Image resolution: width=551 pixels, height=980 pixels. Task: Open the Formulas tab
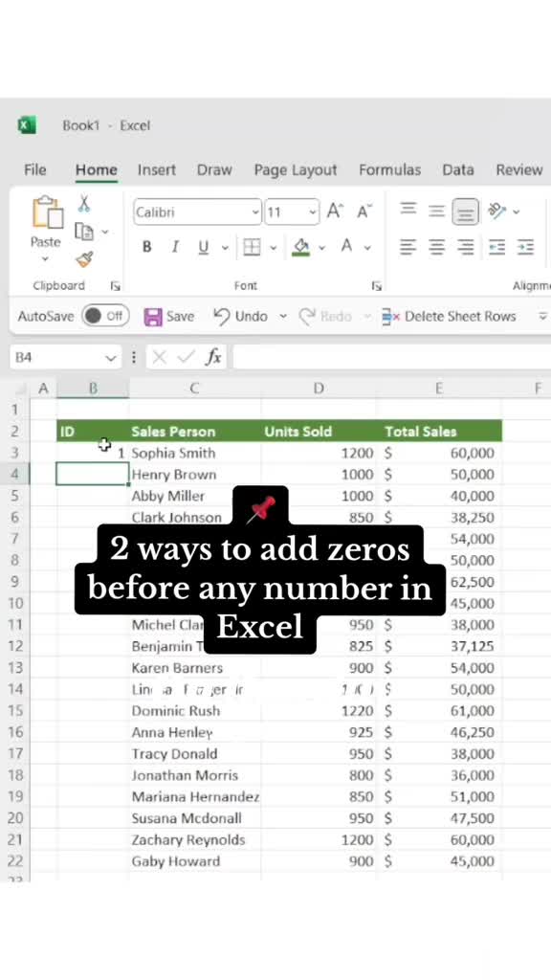(x=390, y=170)
